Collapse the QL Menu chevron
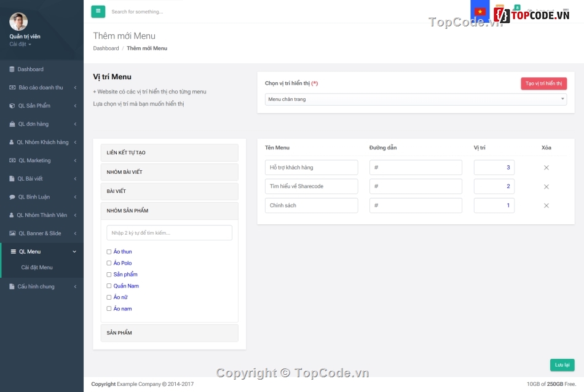 point(74,252)
